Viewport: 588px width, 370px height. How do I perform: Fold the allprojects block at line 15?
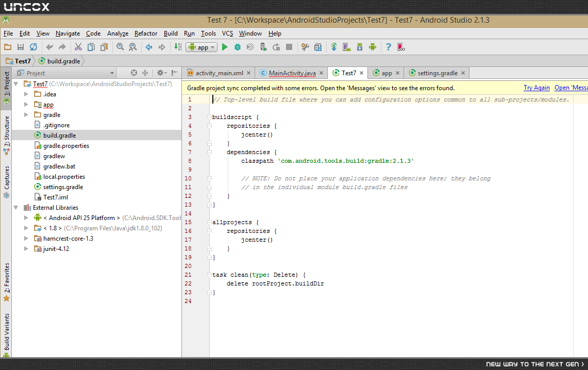point(210,222)
